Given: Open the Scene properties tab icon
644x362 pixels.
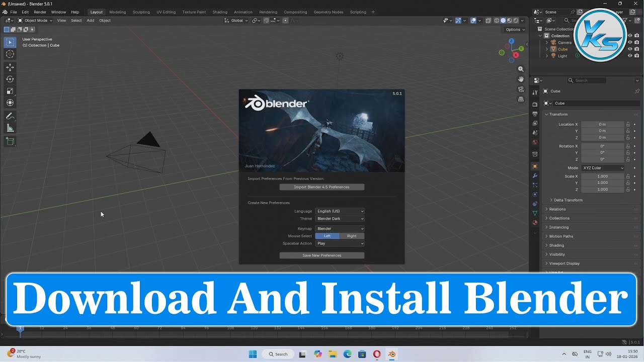Looking at the screenshot, I should coord(535,133).
